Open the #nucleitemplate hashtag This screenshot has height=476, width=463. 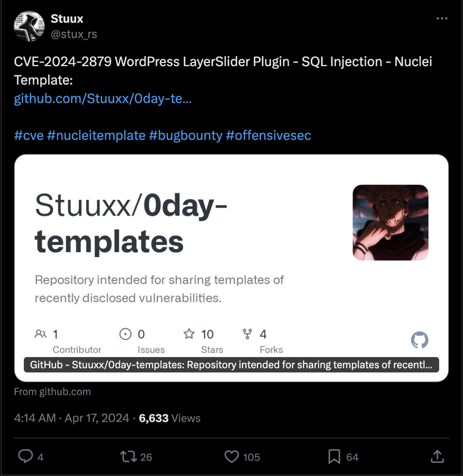pos(96,135)
